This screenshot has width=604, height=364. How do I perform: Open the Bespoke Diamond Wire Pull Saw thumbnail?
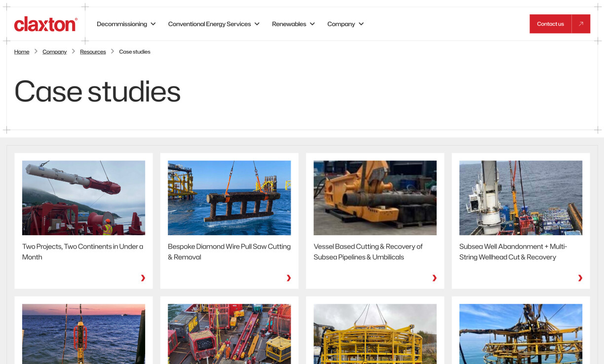(229, 197)
